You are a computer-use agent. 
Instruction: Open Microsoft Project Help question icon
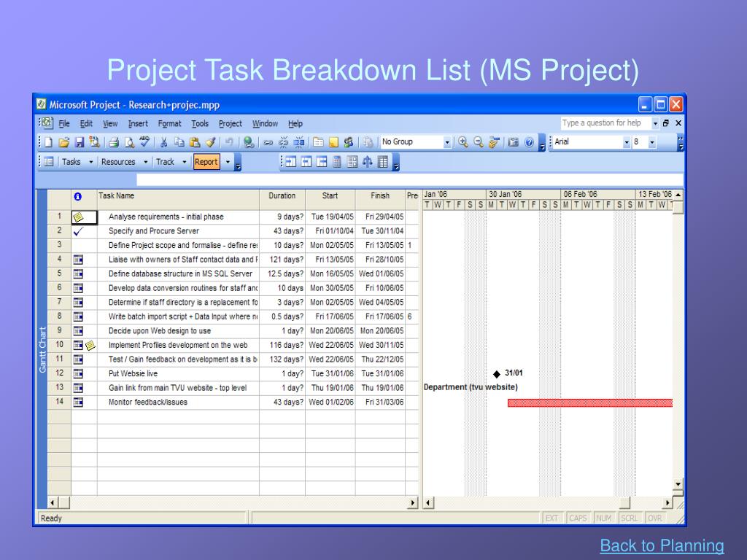[x=529, y=142]
